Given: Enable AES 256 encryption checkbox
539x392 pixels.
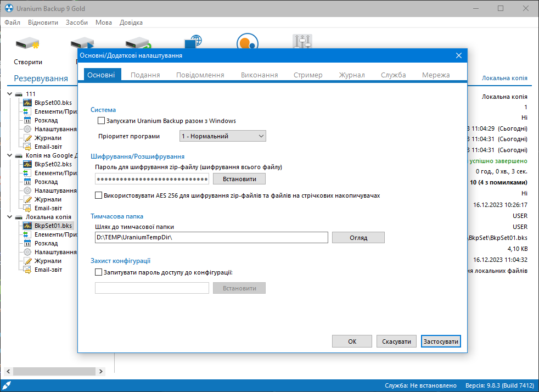Looking at the screenshot, I should tap(98, 195).
